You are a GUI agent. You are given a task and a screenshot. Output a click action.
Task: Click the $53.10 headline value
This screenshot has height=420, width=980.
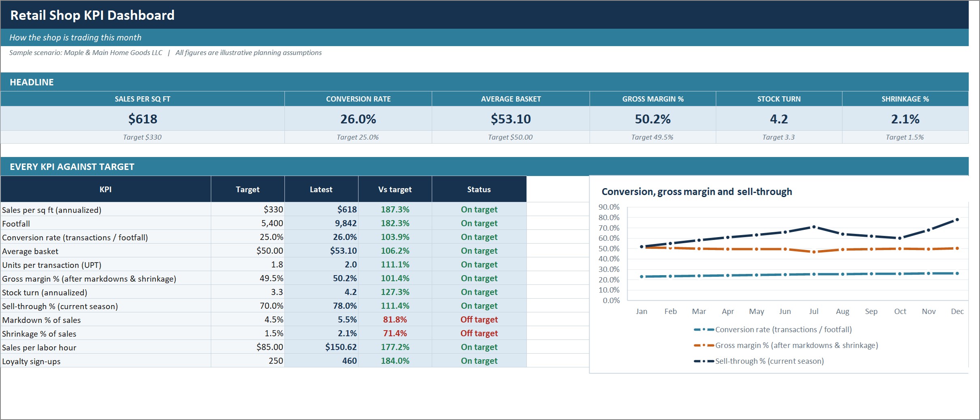511,119
